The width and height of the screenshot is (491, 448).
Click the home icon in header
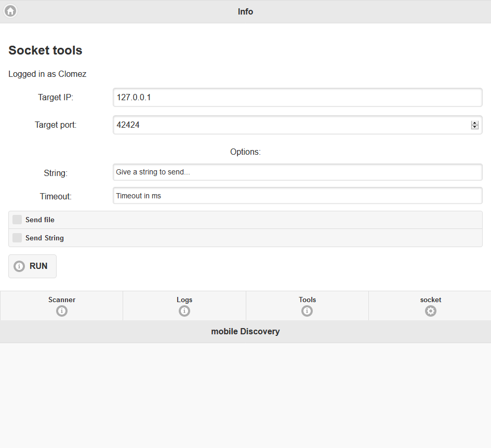[x=10, y=11]
